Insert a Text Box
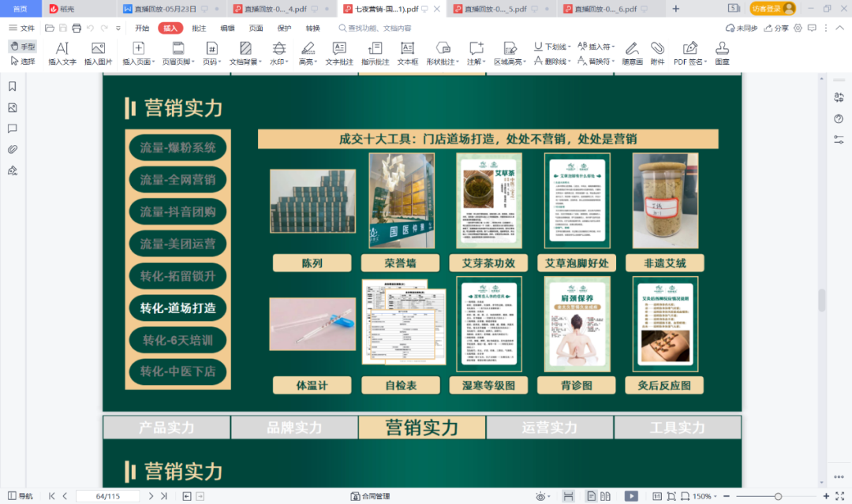The height and width of the screenshot is (504, 852). pos(408,54)
